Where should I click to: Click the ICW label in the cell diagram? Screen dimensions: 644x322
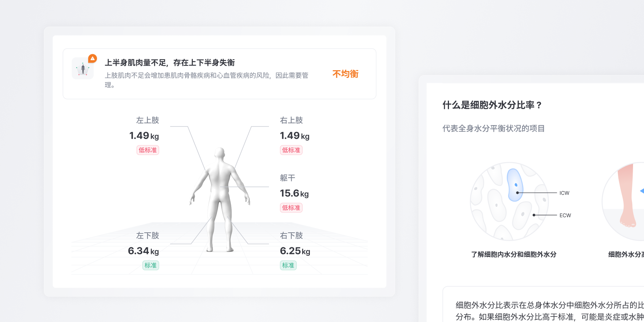564,193
